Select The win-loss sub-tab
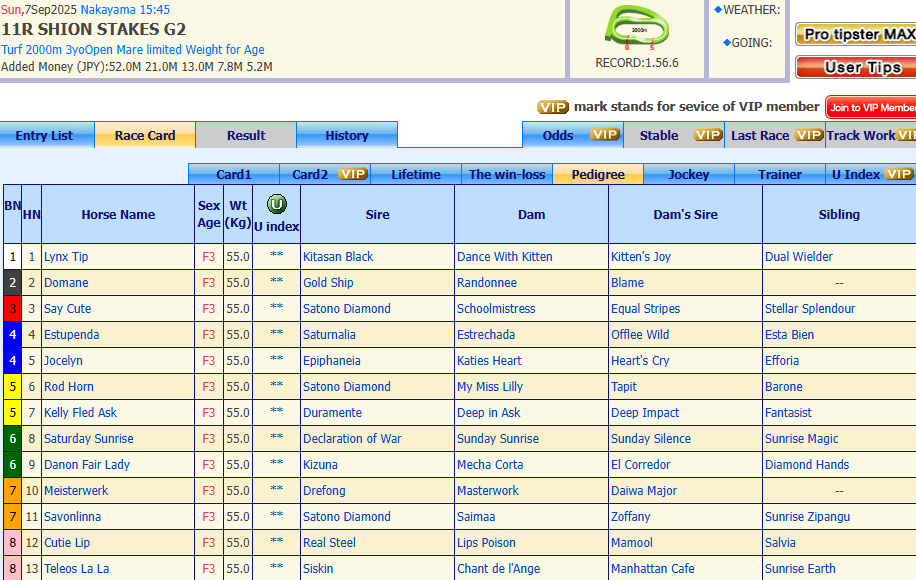Viewport: 916px width, 580px height. (x=507, y=174)
